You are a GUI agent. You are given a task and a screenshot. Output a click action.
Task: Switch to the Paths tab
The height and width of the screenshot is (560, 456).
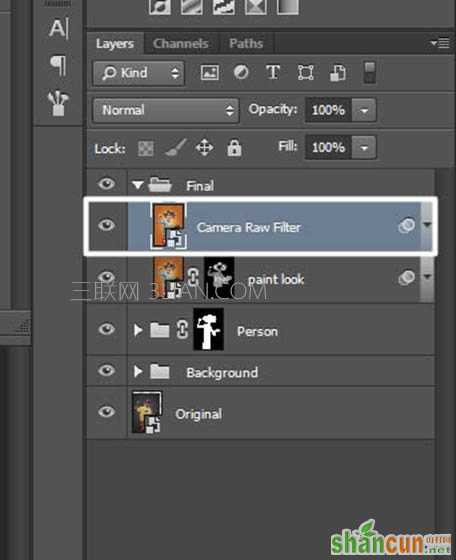[x=246, y=44]
